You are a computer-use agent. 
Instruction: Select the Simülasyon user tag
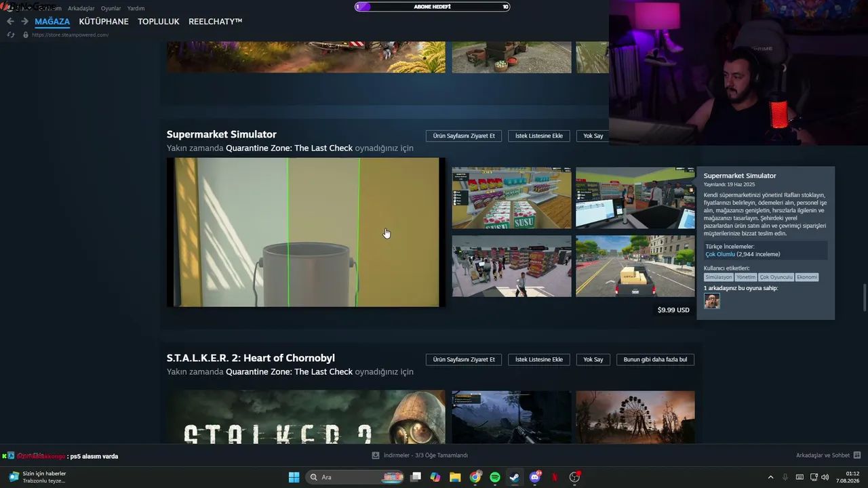pos(719,277)
